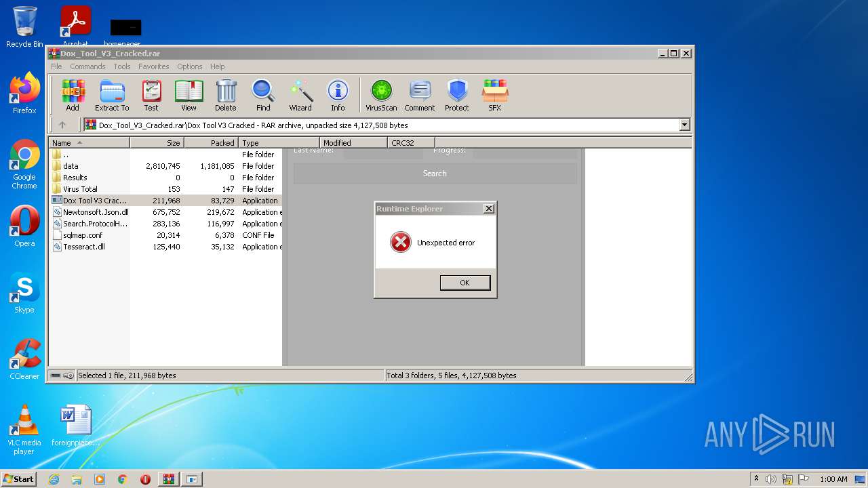This screenshot has height=488, width=868.
Task: Open the Commands menu
Action: [x=87, y=66]
